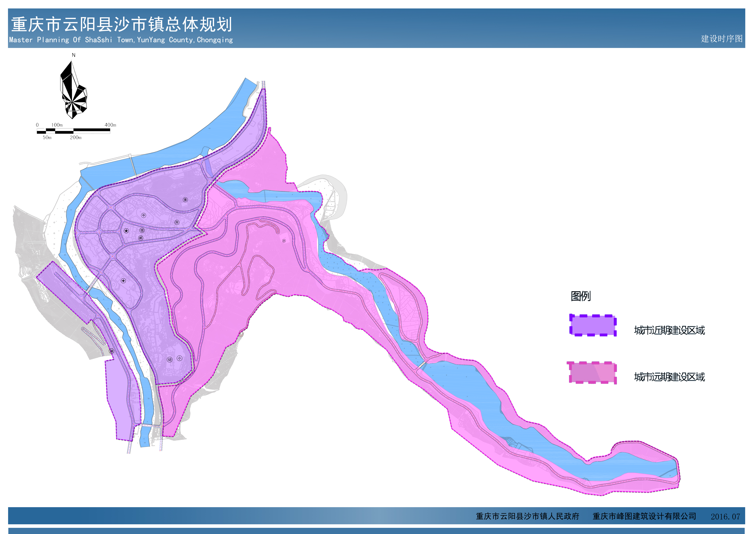Click the circled 体 sports facility symbol
This screenshot has width=756, height=534.
click(185, 200)
